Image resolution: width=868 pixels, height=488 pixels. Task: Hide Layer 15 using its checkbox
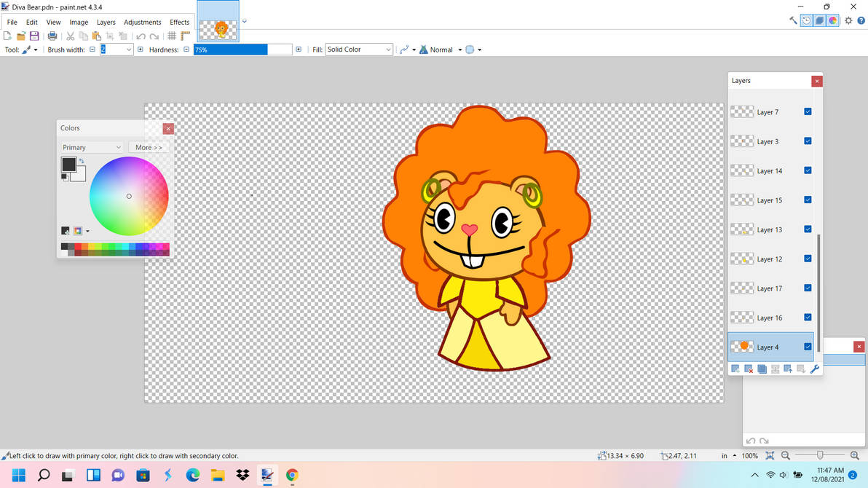(x=808, y=200)
